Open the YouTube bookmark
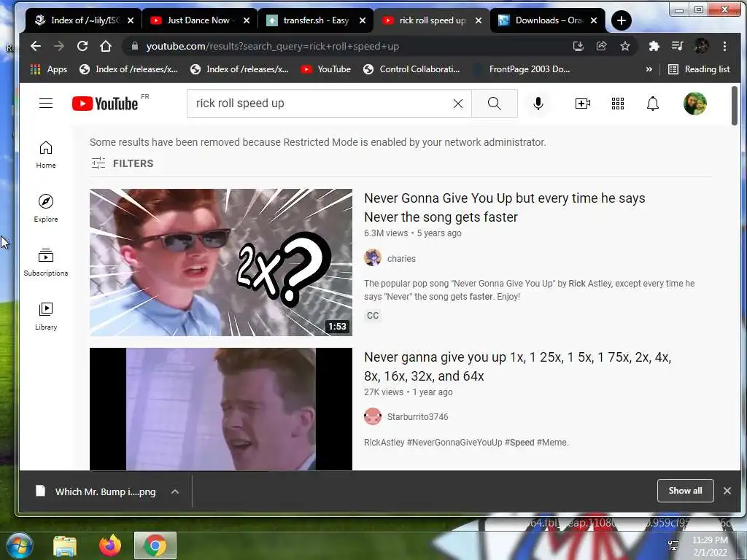 coord(326,69)
